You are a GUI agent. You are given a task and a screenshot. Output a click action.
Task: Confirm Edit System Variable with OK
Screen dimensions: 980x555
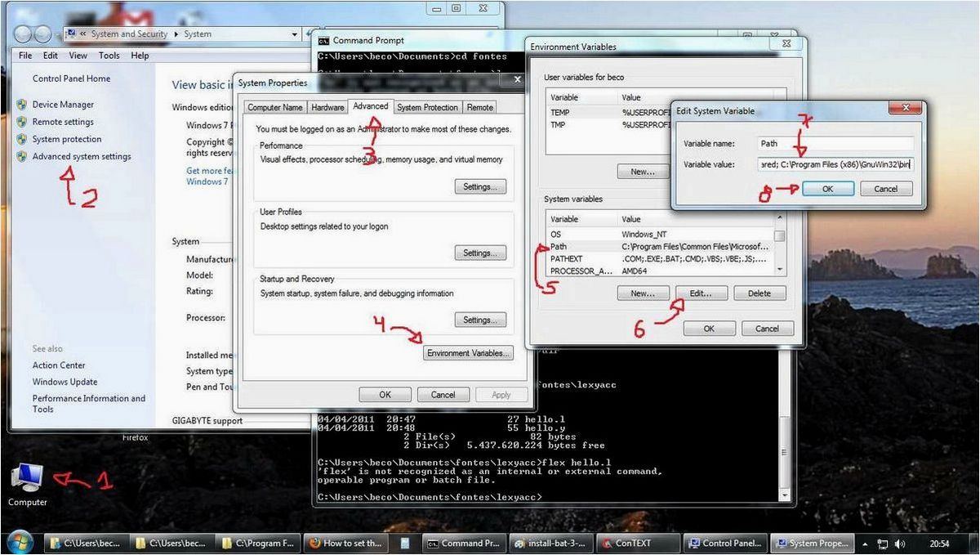point(828,188)
